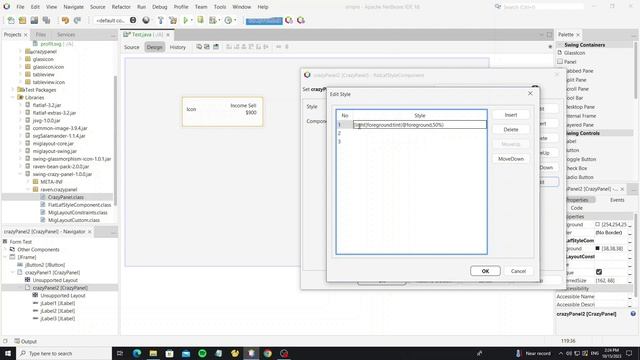Select CrazyPanel.class in the Projects tree
This screenshot has height=360, width=640.
click(65, 197)
